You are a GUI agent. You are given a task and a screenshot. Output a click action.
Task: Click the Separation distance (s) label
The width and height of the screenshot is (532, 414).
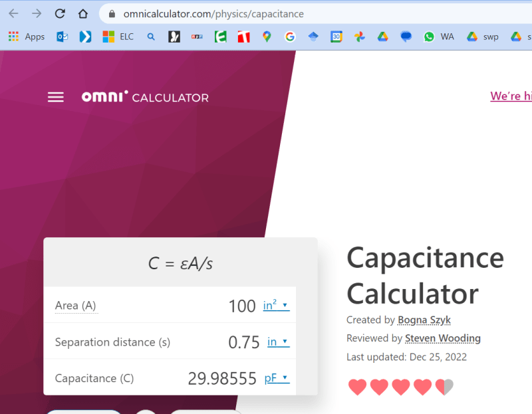coord(112,342)
